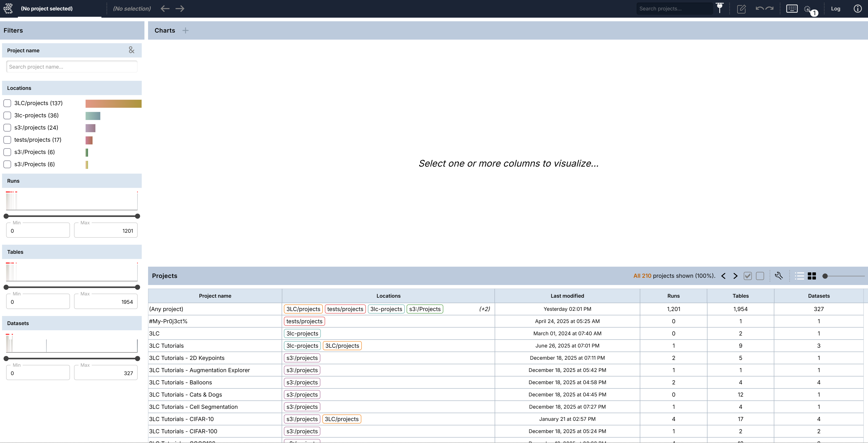Go to next project with right chevron
This screenshot has height=443, width=868.
(x=736, y=276)
